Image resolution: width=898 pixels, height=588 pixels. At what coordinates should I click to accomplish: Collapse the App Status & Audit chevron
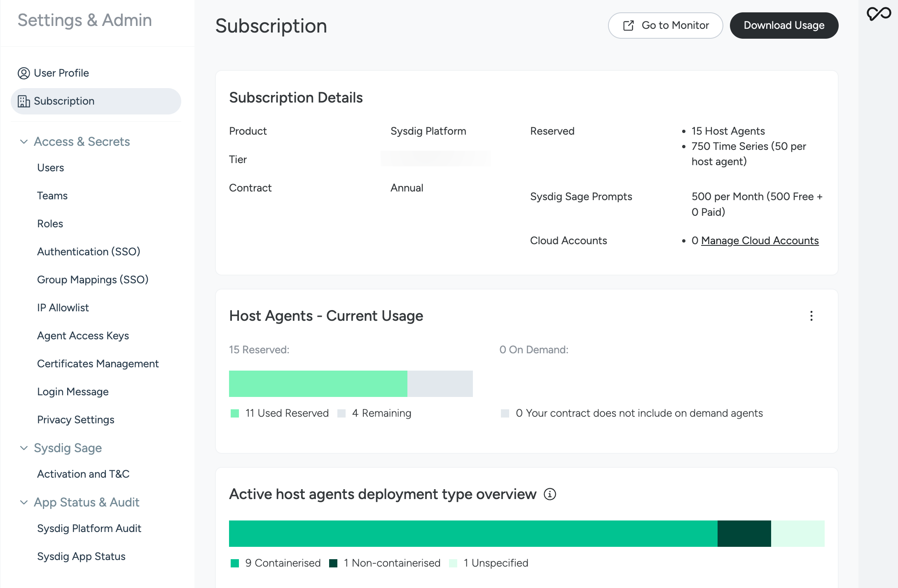pos(24,502)
